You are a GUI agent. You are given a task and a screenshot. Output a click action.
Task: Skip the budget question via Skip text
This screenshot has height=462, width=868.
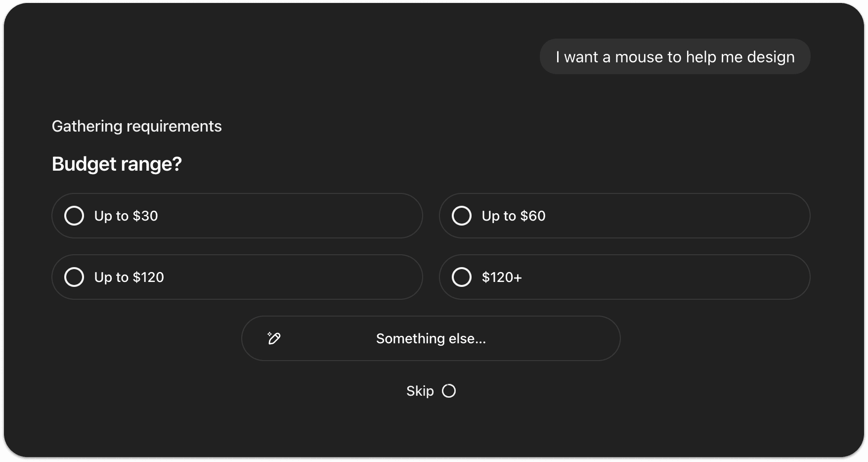420,391
